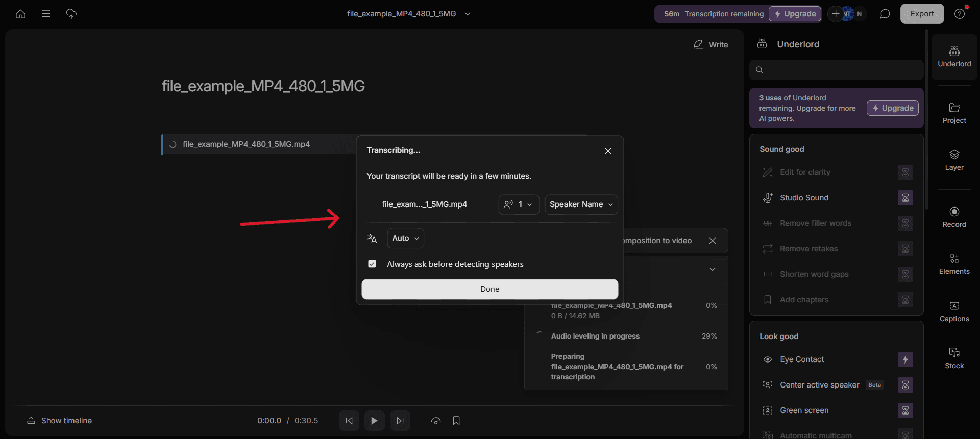
Task: Open the Speaker Name dropdown
Action: click(x=581, y=204)
